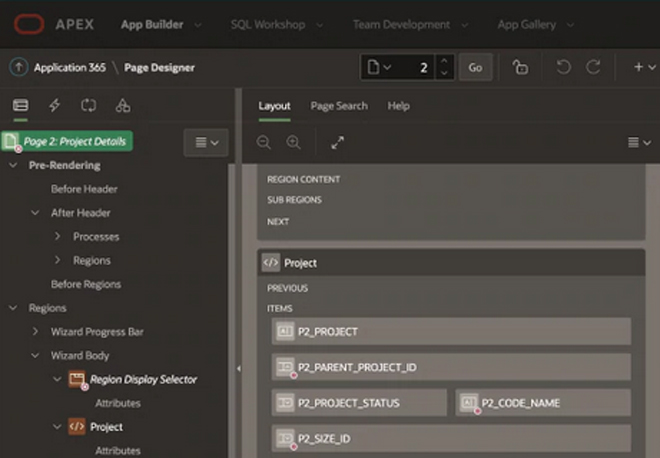Switch to the Layout tab

274,106
